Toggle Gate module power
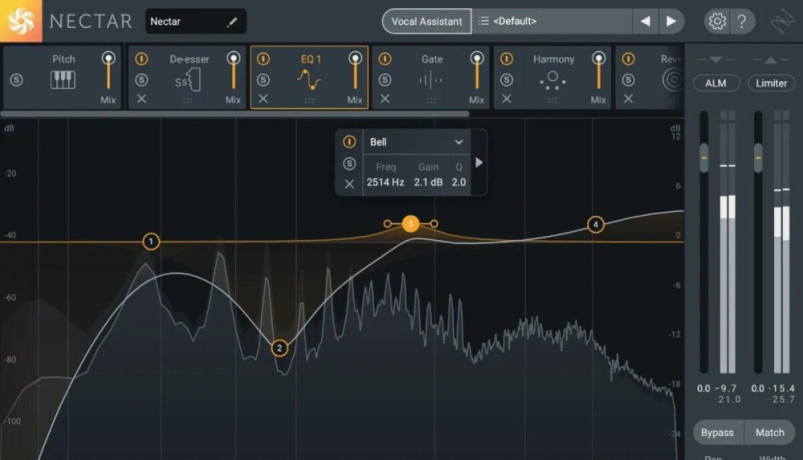Image resolution: width=803 pixels, height=460 pixels. pos(385,59)
